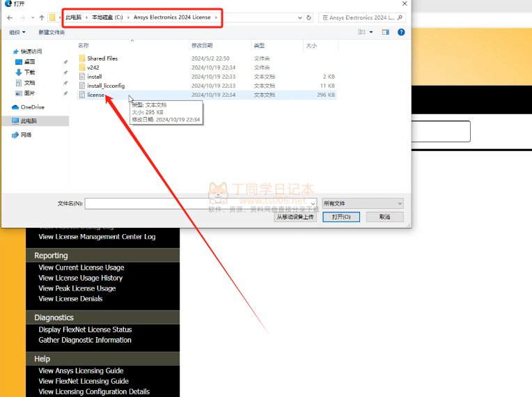Click the 取消 button

(385, 217)
